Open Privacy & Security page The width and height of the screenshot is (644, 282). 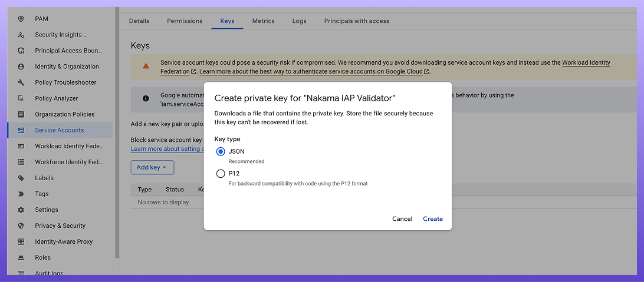(x=60, y=226)
